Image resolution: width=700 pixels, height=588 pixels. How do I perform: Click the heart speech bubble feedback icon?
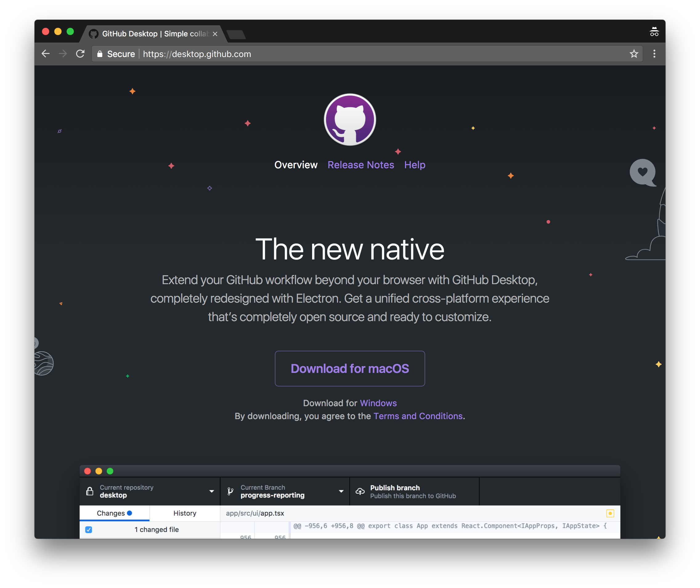(642, 172)
